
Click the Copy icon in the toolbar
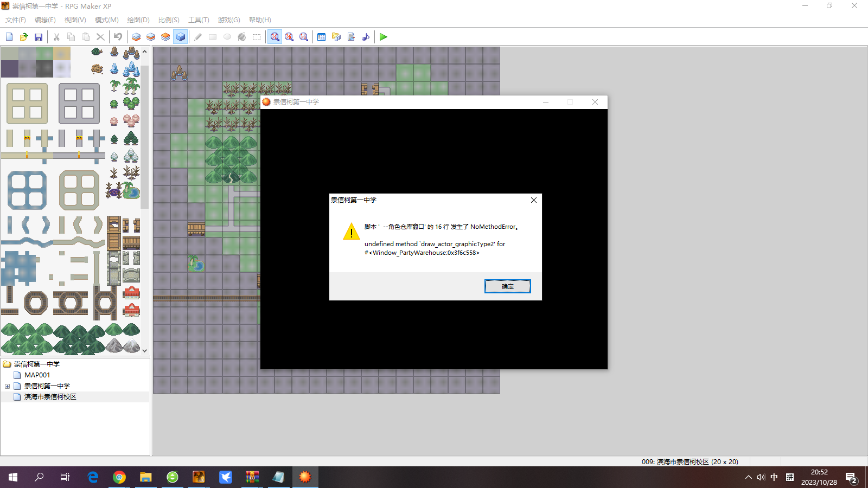coord(71,37)
